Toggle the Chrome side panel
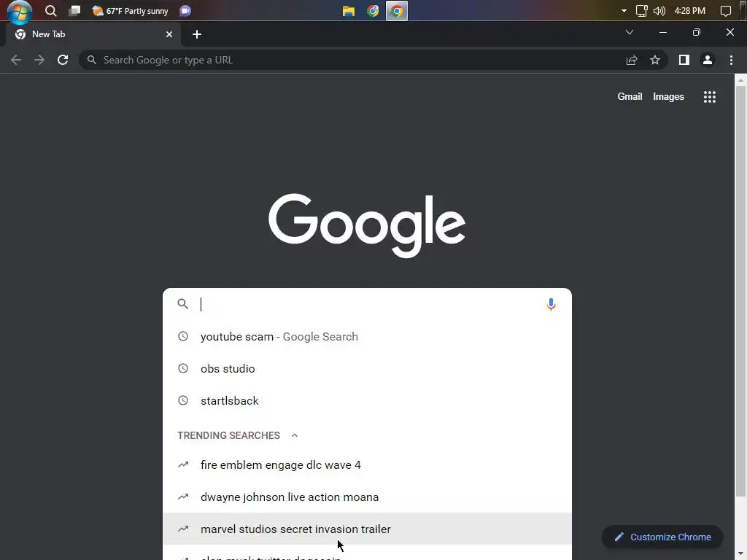The width and height of the screenshot is (747, 560). click(684, 60)
